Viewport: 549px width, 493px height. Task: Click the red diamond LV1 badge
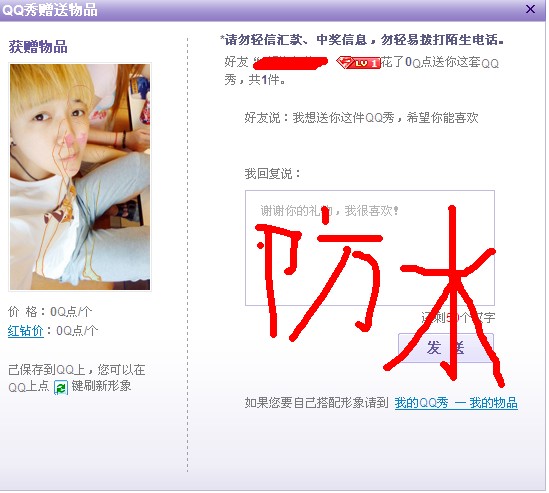click(358, 63)
